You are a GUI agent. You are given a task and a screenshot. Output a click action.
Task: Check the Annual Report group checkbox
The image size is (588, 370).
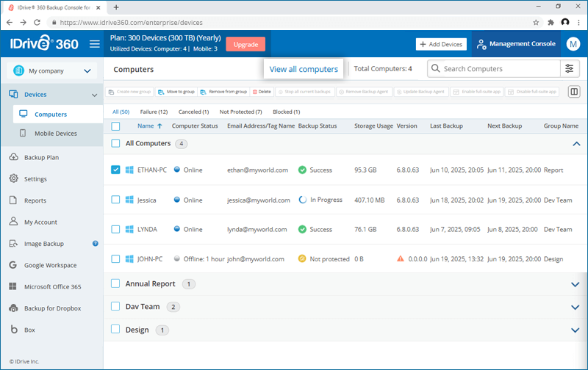pyautogui.click(x=115, y=283)
